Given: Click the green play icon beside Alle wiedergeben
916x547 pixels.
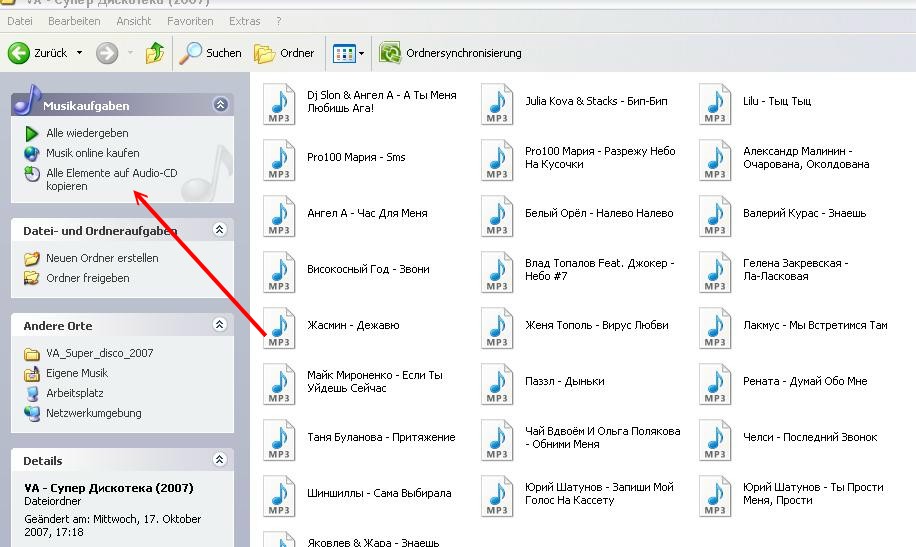Looking at the screenshot, I should pyautogui.click(x=32, y=134).
